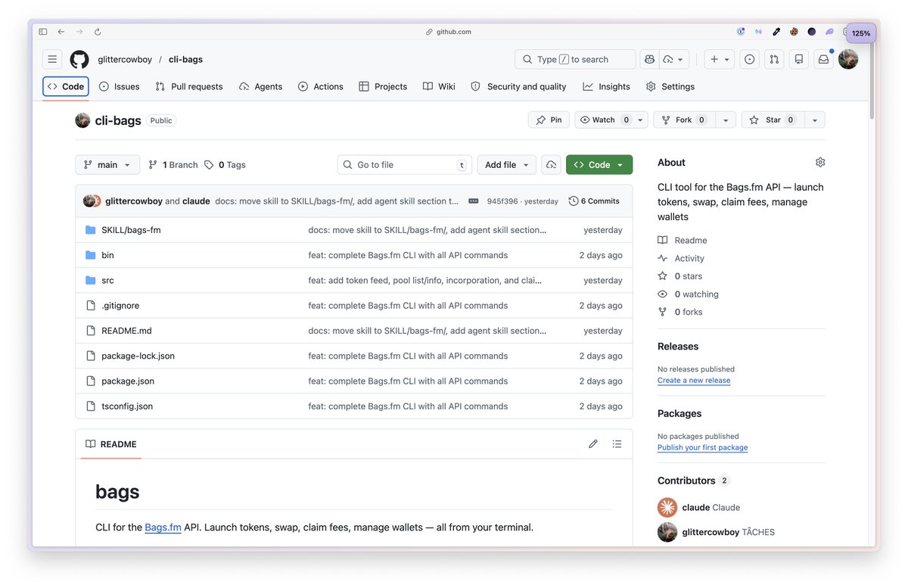This screenshot has height=588, width=908.
Task: Expand the green Code dropdown button
Action: click(599, 165)
